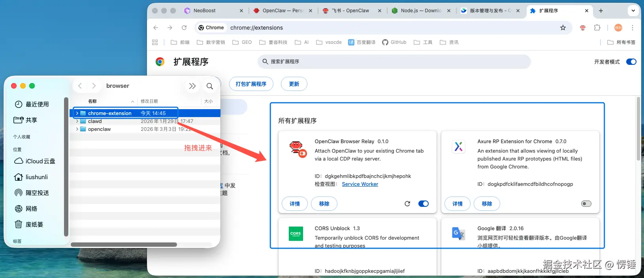This screenshot has width=644, height=278.
Task: Switch to the Node.js — Download tab
Action: tap(421, 11)
